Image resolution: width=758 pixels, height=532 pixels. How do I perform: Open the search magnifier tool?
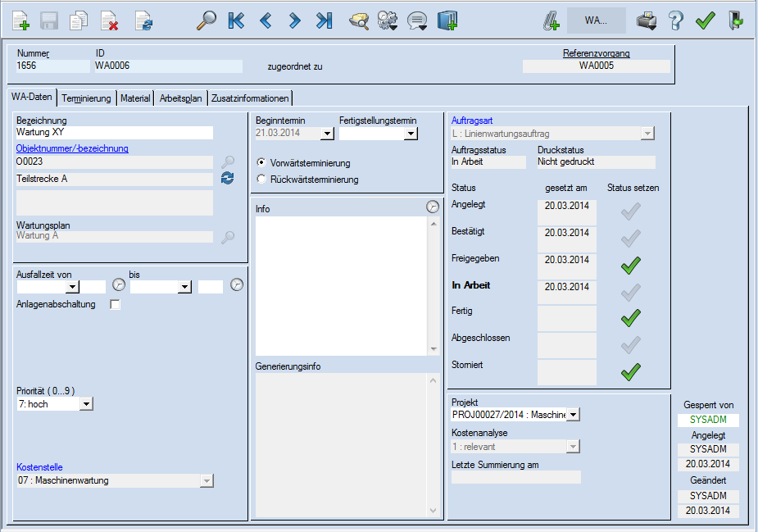[206, 21]
